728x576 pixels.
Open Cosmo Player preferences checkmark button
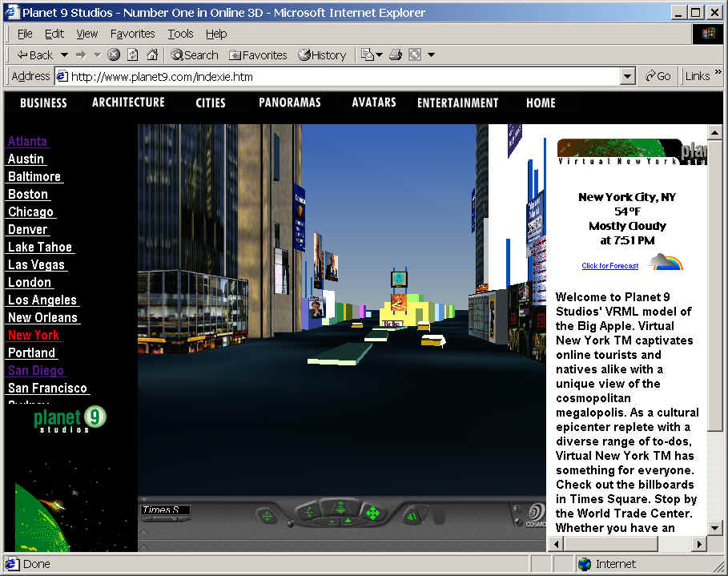click(x=517, y=522)
